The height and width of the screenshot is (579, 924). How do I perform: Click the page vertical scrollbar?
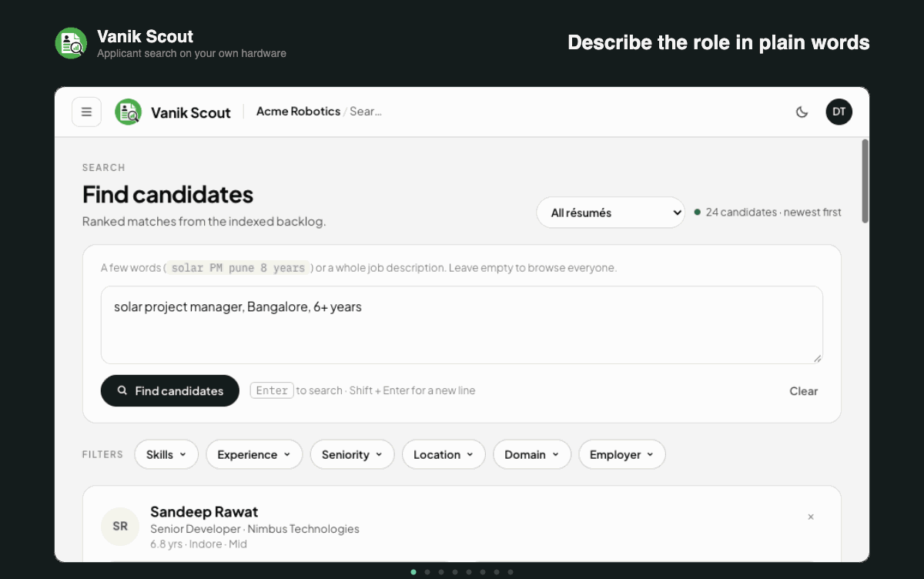(x=865, y=182)
